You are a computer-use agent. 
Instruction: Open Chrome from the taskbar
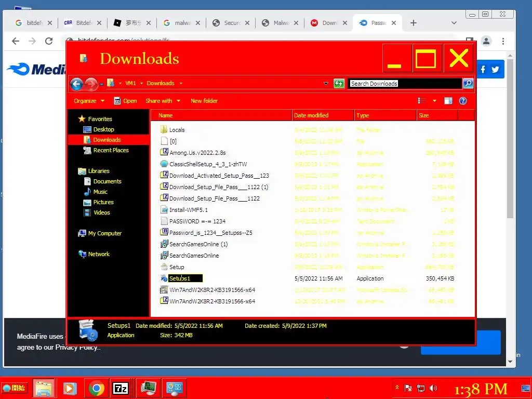point(97,388)
